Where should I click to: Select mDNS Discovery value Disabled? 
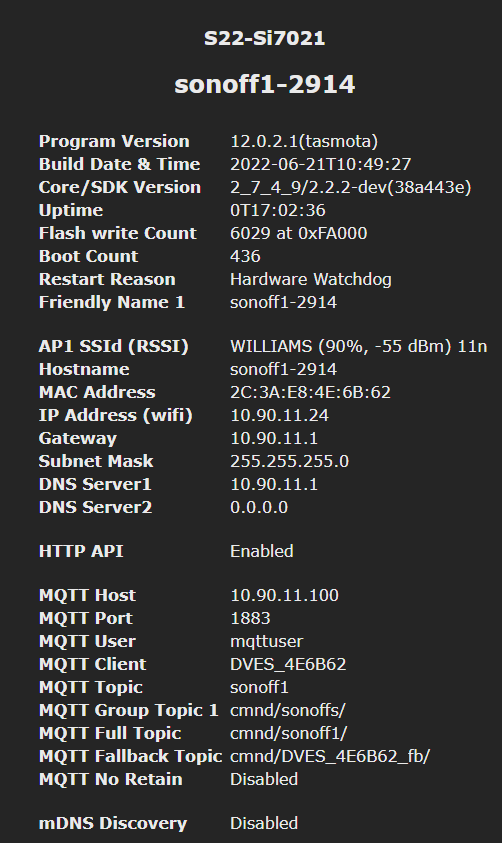[x=264, y=824]
